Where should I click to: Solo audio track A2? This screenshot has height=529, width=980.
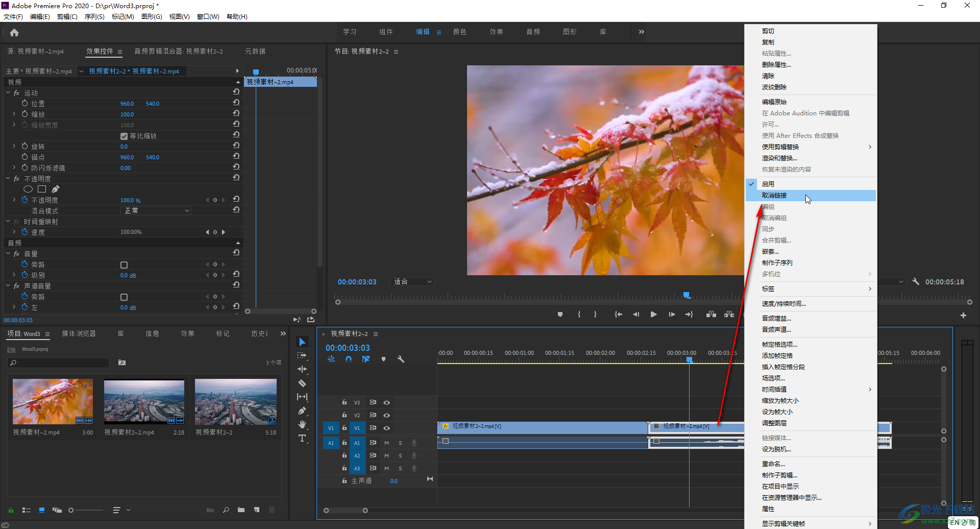point(400,455)
